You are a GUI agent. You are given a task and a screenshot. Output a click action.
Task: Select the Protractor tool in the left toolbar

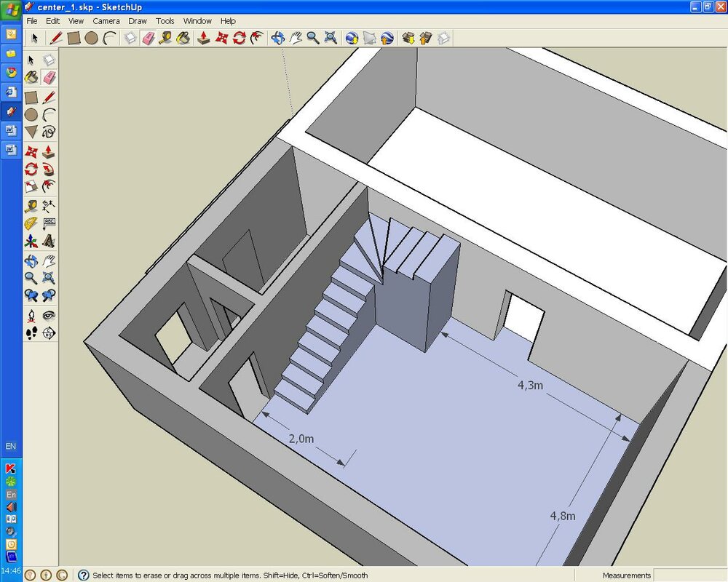31,223
